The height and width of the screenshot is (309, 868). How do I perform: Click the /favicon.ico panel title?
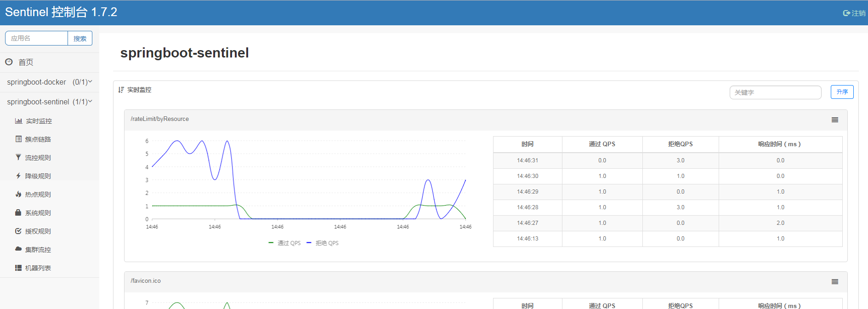[x=146, y=280]
